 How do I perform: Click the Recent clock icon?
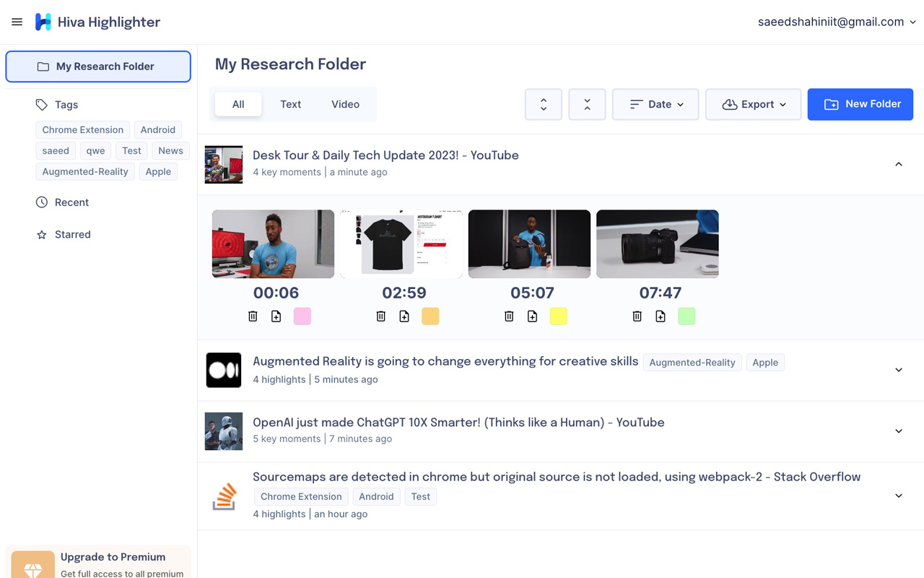(x=42, y=202)
